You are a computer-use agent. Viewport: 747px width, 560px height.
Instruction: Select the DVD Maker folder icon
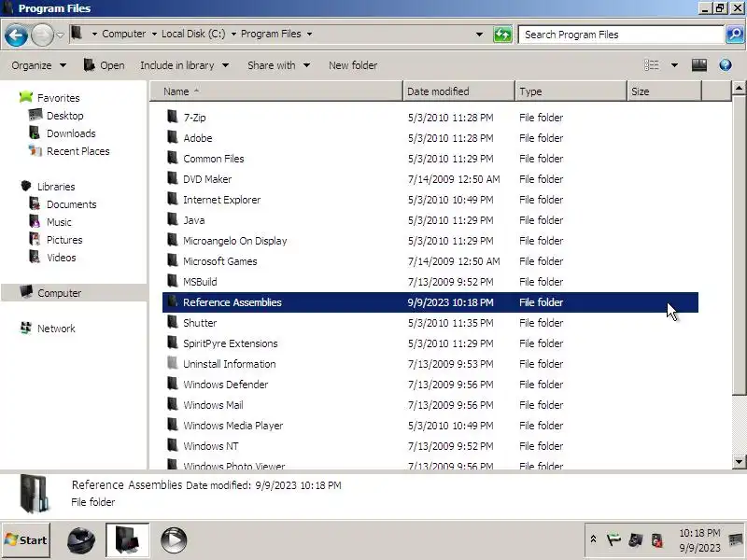click(x=173, y=178)
